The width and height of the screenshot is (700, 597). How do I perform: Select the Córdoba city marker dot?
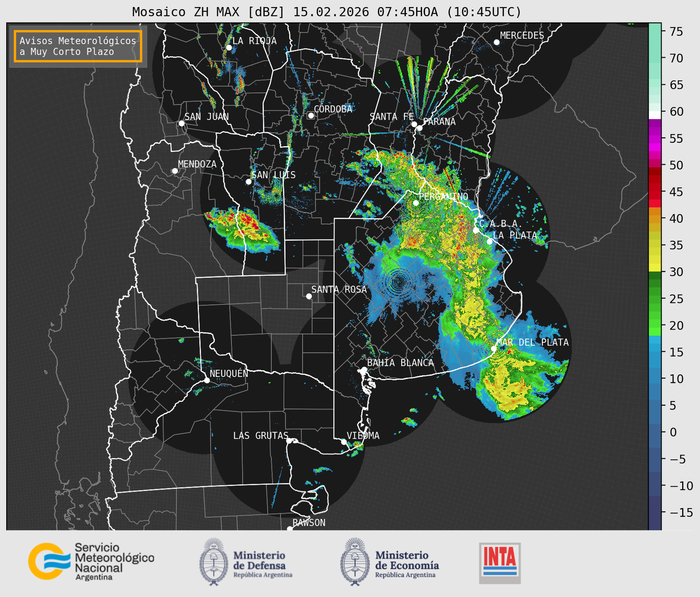coord(311,115)
